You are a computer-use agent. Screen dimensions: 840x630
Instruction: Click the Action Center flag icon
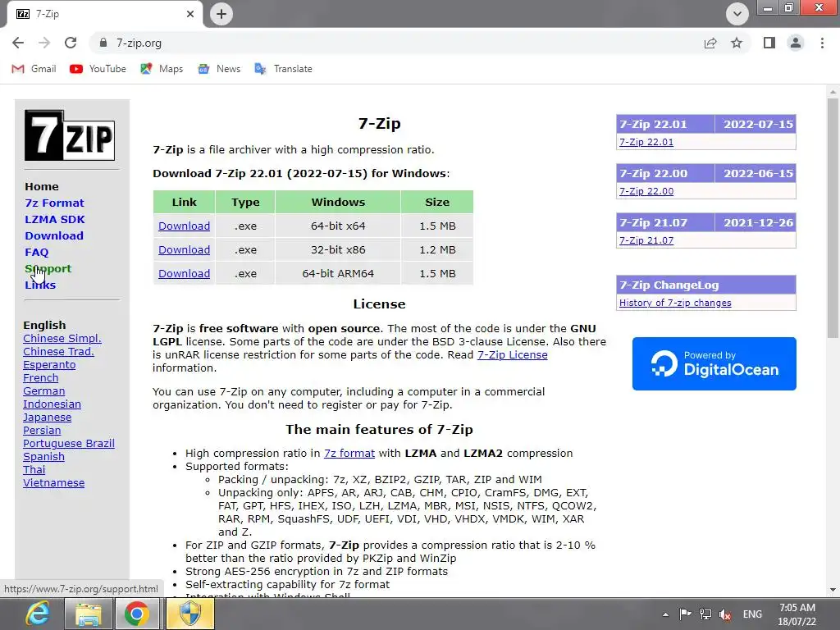(x=685, y=614)
